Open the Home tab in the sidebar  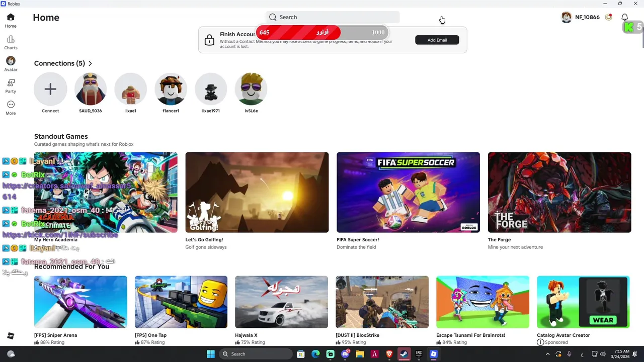click(11, 21)
